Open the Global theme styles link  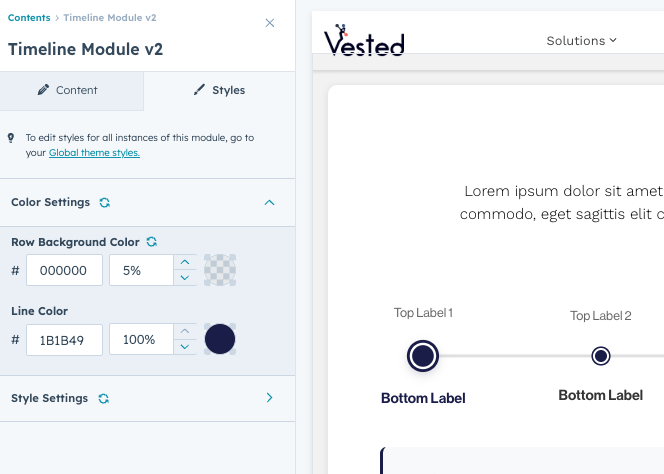point(94,153)
